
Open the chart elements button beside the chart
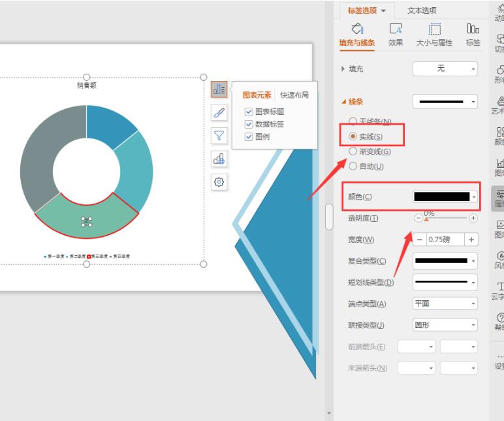pyautogui.click(x=219, y=89)
